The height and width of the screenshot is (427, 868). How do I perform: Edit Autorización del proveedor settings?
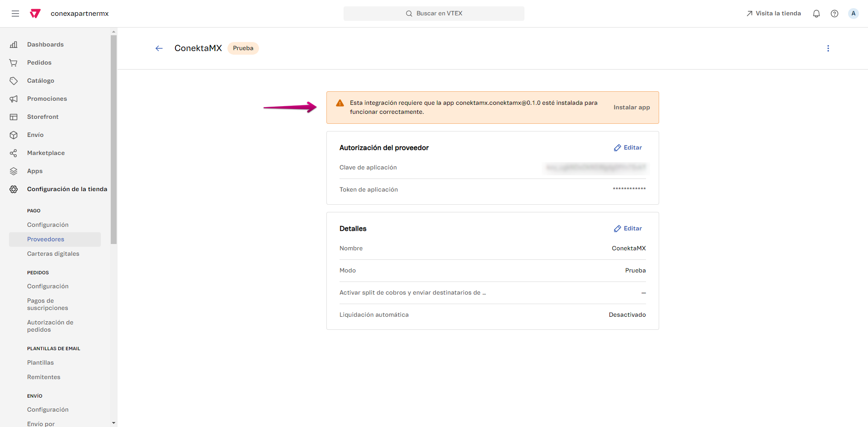click(628, 148)
